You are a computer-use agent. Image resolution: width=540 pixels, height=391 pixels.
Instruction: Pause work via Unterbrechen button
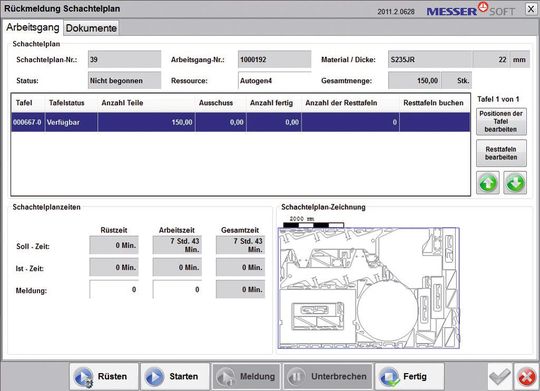point(328,376)
